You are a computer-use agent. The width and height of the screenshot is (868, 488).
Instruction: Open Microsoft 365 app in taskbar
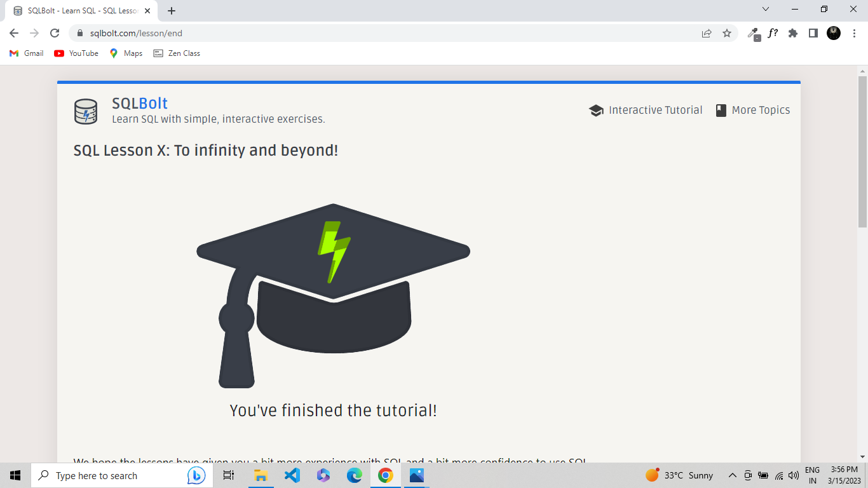tap(323, 475)
